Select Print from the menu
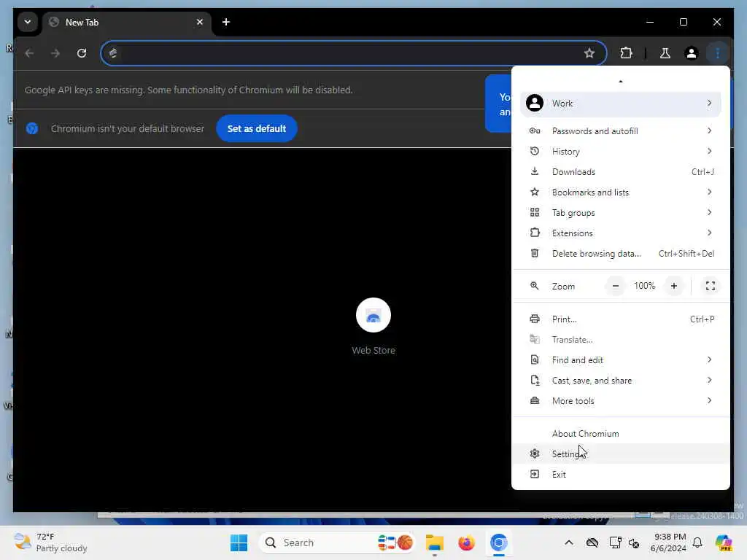Screen dimensions: 747x560 (620, 319)
